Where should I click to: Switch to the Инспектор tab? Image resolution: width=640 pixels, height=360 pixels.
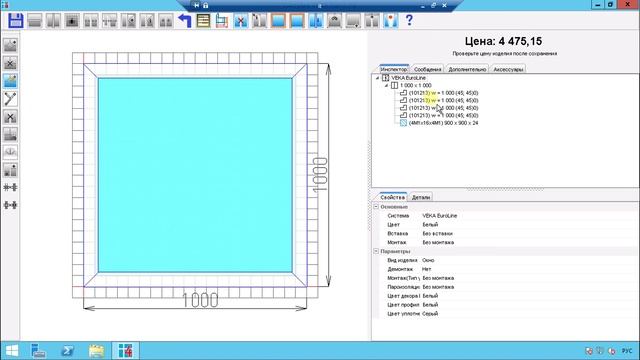(x=394, y=69)
